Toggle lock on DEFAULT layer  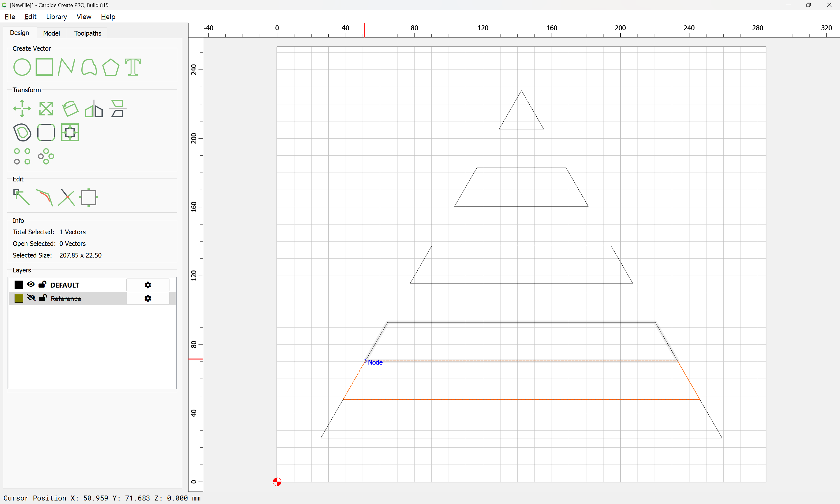[x=43, y=284]
